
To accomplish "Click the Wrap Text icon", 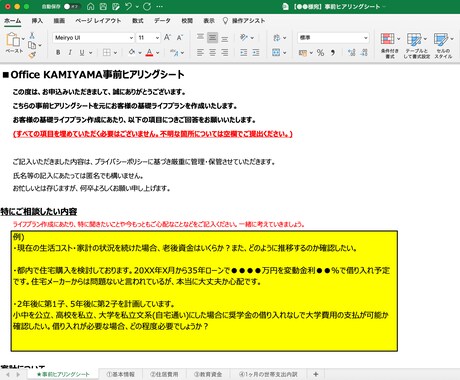I will tap(277, 38).
